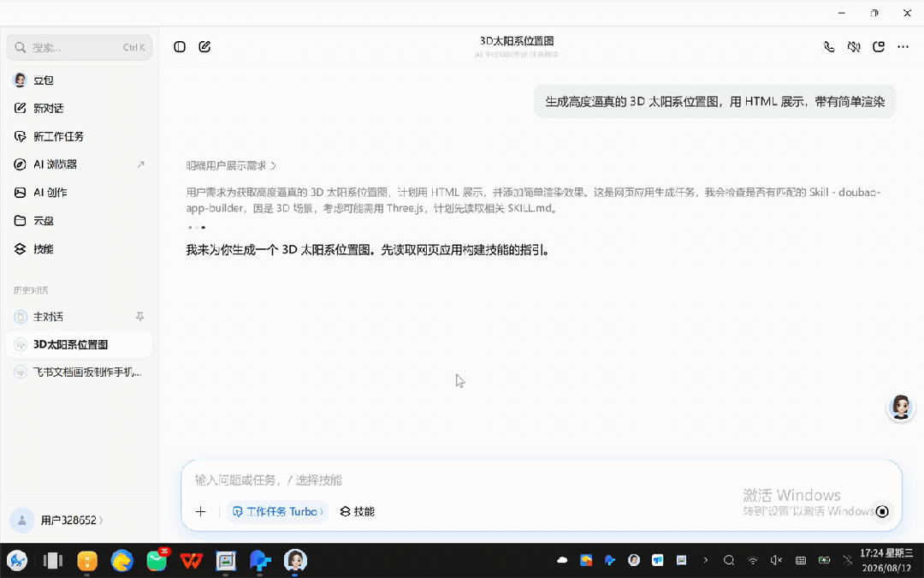Click the message input field
924x578 pixels.
click(x=541, y=480)
